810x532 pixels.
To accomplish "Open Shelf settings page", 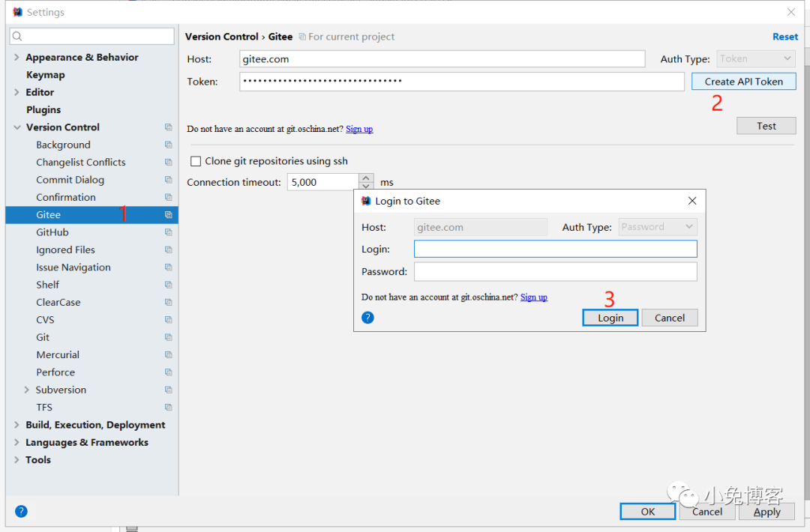I will [47, 285].
